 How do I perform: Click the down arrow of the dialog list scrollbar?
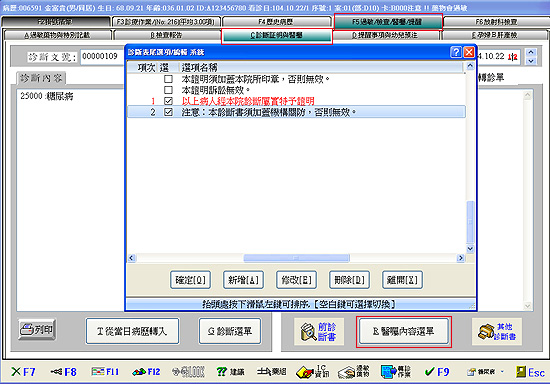pos(470,249)
